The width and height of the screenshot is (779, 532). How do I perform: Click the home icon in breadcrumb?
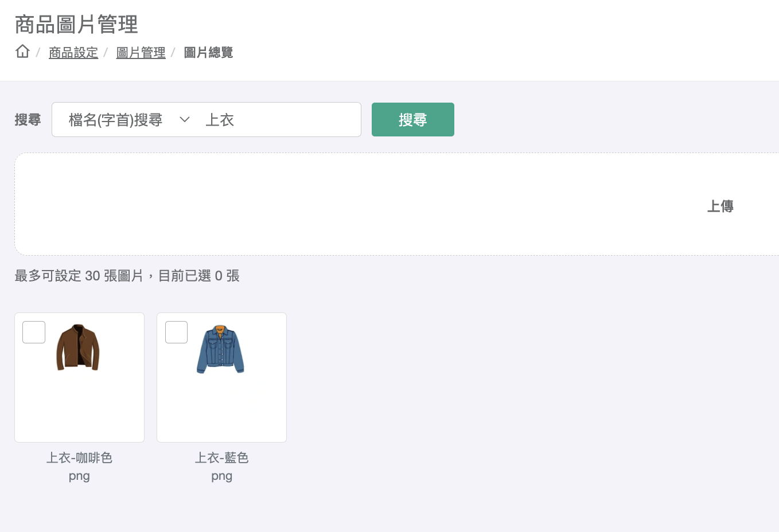pyautogui.click(x=22, y=52)
